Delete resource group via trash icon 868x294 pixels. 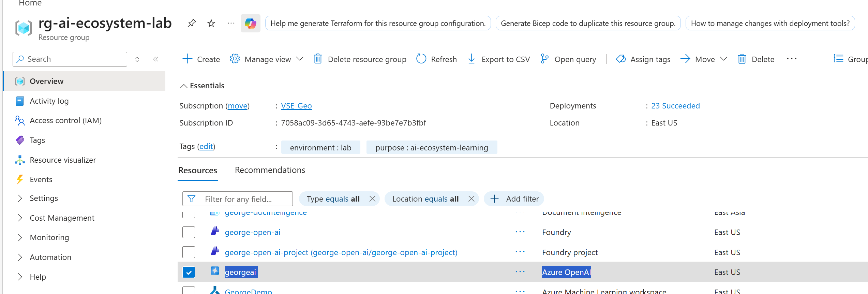tap(318, 59)
